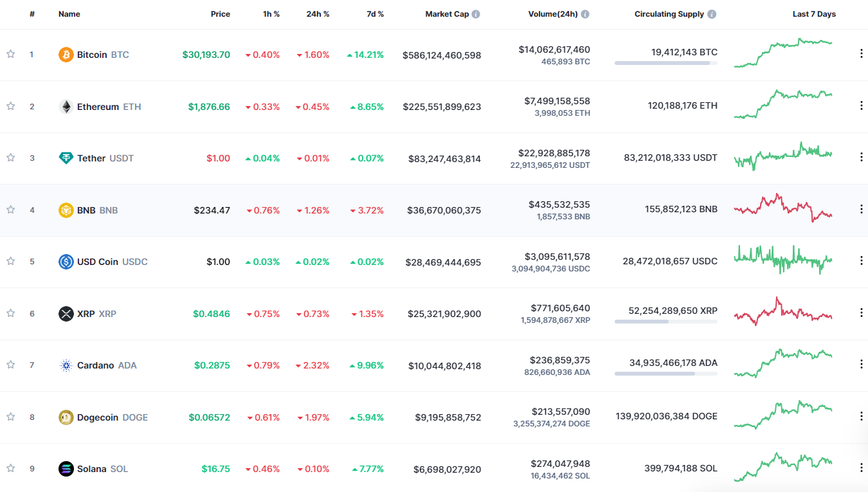Sort by the Price column header

pyautogui.click(x=221, y=14)
